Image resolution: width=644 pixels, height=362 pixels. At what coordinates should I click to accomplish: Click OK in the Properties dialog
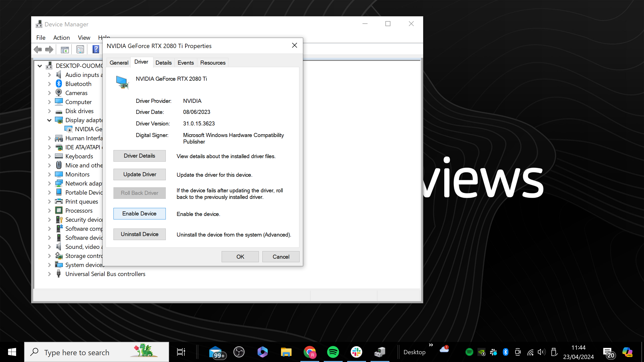[x=240, y=257]
